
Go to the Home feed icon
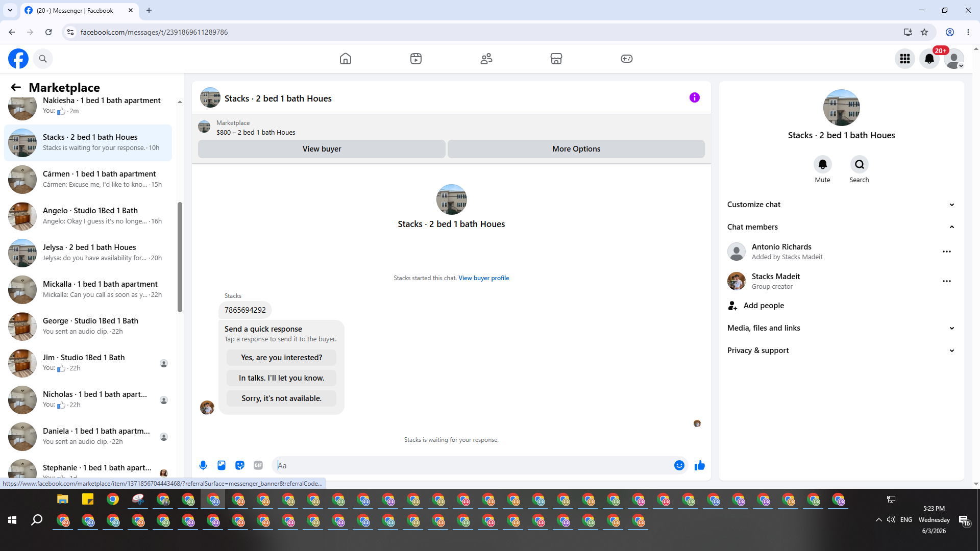click(x=346, y=59)
